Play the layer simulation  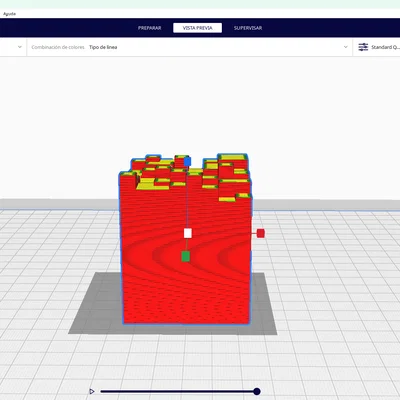(92, 391)
